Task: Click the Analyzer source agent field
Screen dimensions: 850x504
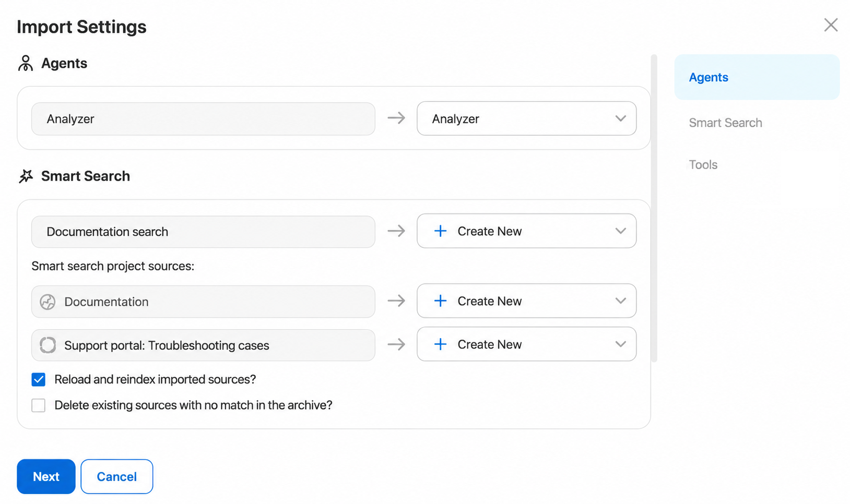Action: coord(203,119)
